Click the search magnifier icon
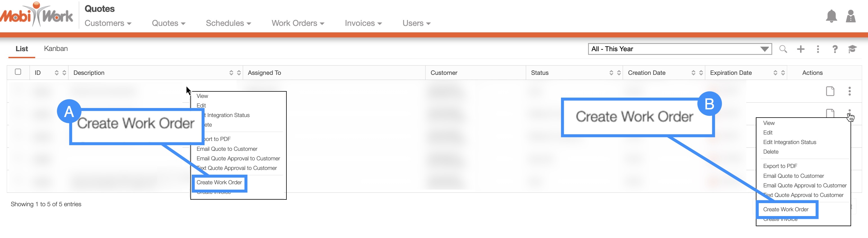Image resolution: width=868 pixels, height=238 pixels. pyautogui.click(x=783, y=49)
